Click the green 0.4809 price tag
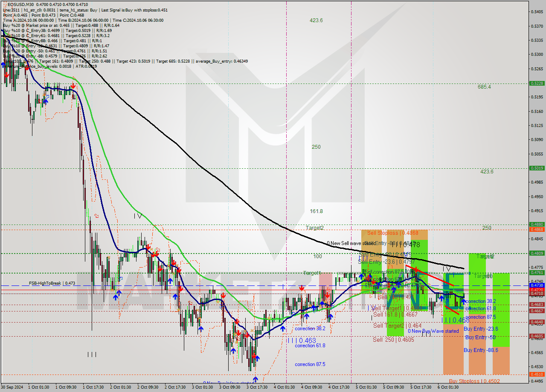546x392 pixels. click(536, 253)
